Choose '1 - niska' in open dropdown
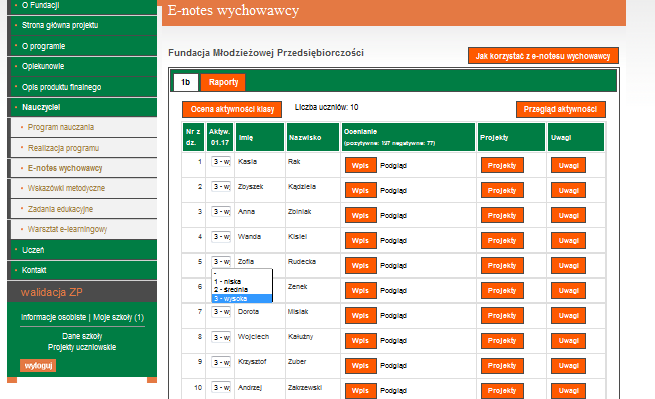The image size is (655, 399). [242, 282]
